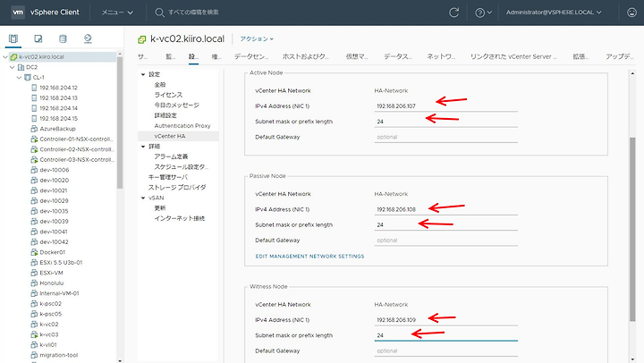Viewport: 644px width, 363px height.
Task: Click the VM icon of k-vc03
Action: point(34,334)
